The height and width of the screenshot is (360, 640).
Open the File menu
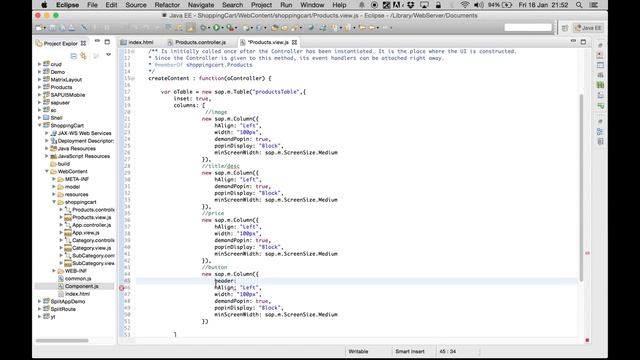click(92, 5)
